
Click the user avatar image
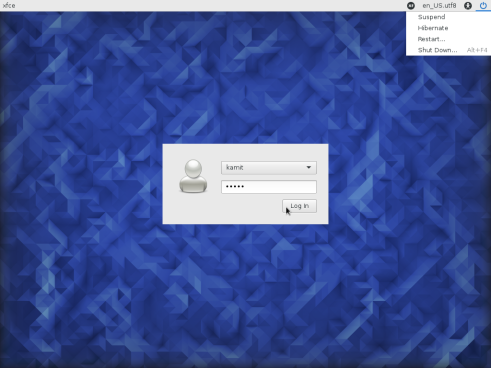pos(193,176)
